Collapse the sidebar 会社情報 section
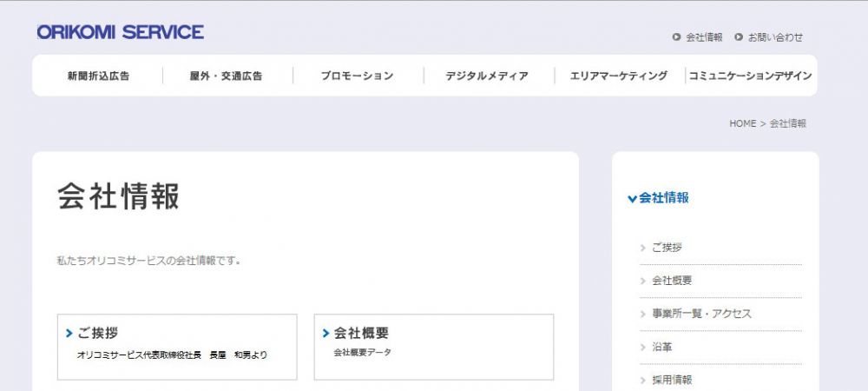This screenshot has height=391, width=868. [658, 198]
